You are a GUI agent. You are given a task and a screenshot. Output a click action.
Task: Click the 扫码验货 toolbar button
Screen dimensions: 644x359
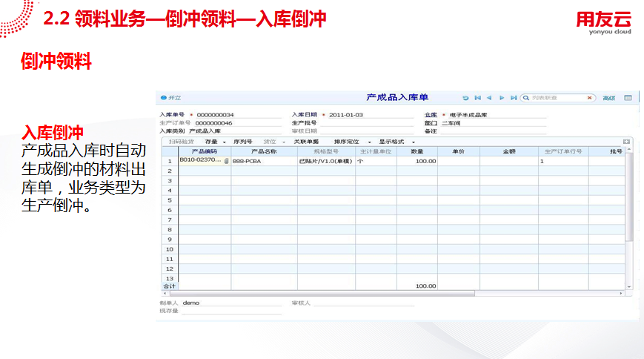[x=181, y=142]
